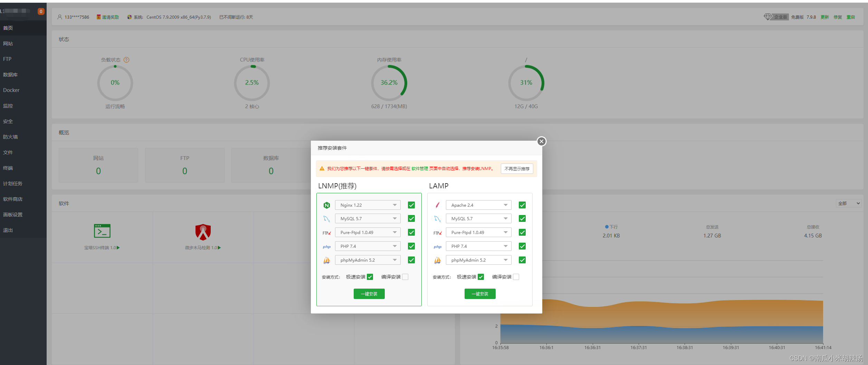Image resolution: width=868 pixels, height=365 pixels.
Task: Toggle 极速安装 checkbox in LAMP
Action: [481, 277]
